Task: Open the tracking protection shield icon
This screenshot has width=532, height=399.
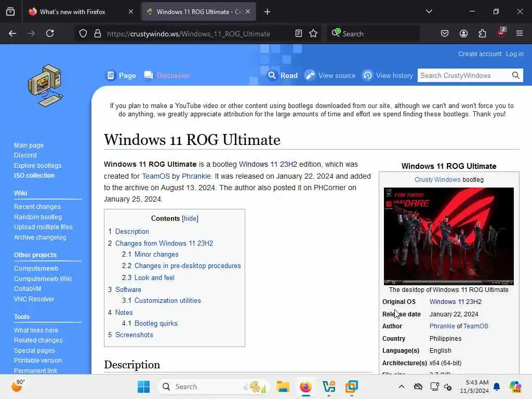Action: click(83, 34)
